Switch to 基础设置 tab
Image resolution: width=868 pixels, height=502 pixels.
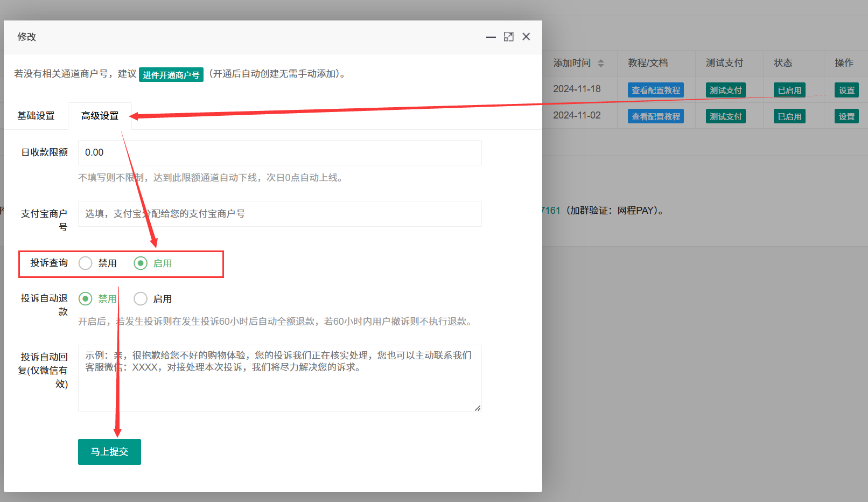[x=36, y=116]
